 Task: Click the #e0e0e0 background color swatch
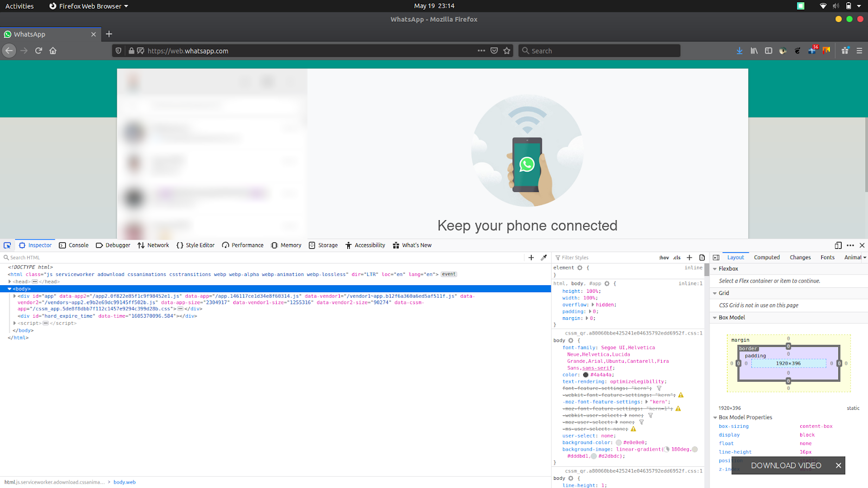click(618, 442)
